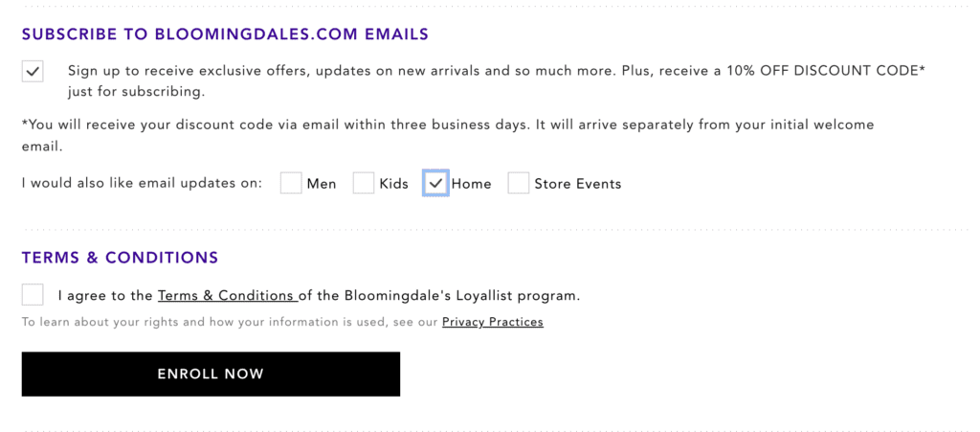Click the Home label text
The height and width of the screenshot is (432, 980).
point(471,184)
